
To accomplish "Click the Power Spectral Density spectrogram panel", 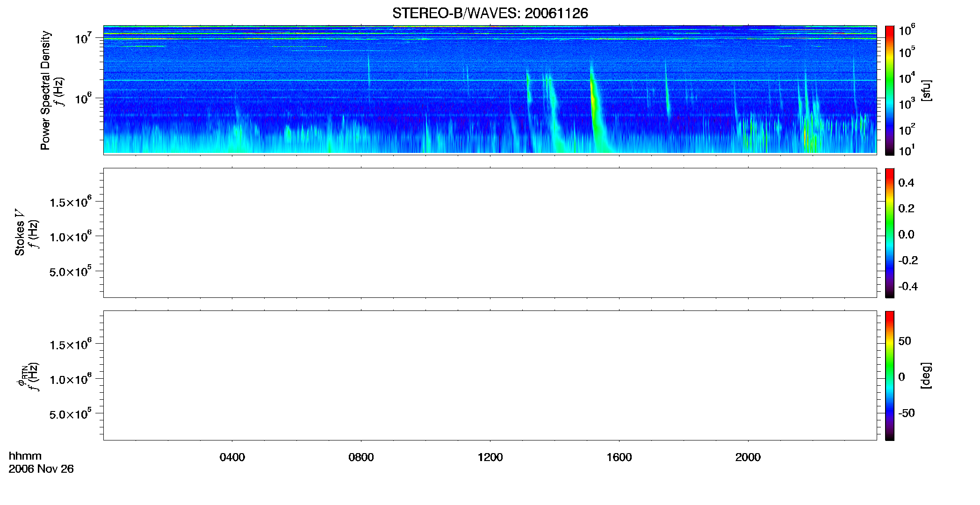I will [490, 90].
